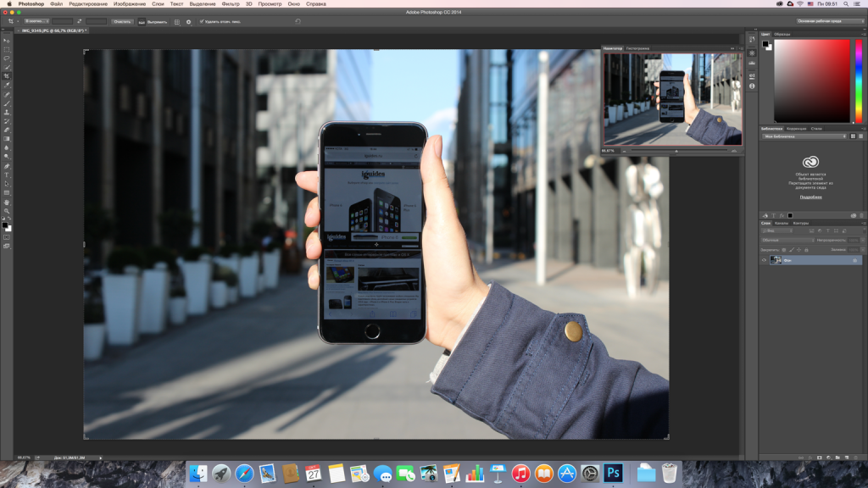The width and height of the screenshot is (868, 488).
Task: Select the Pen tool
Action: point(7,166)
